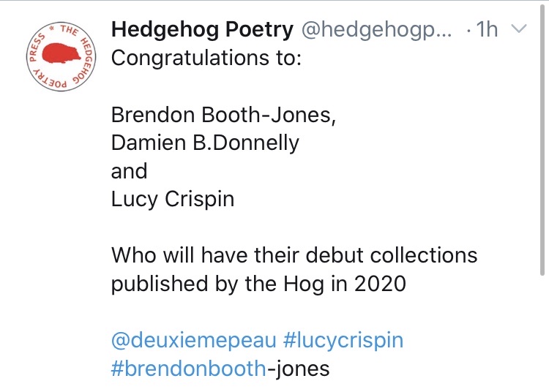
Task: Click the word "and" between names
Action: 129,171
